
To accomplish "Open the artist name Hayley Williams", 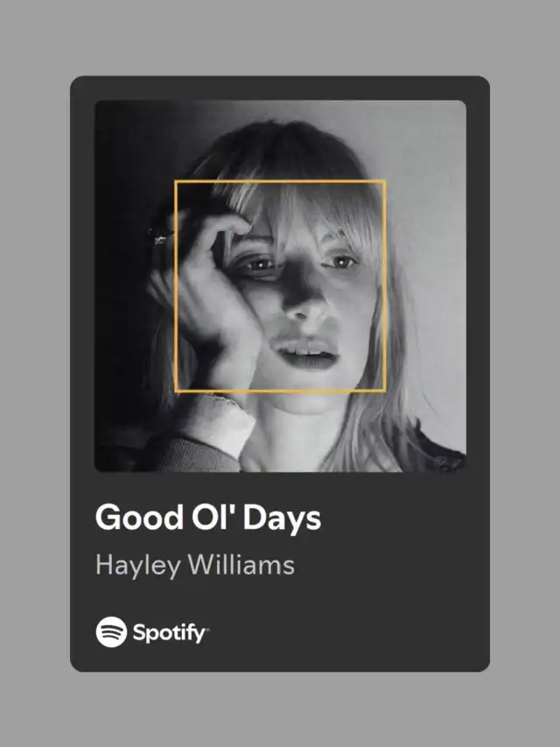I will click(x=195, y=566).
